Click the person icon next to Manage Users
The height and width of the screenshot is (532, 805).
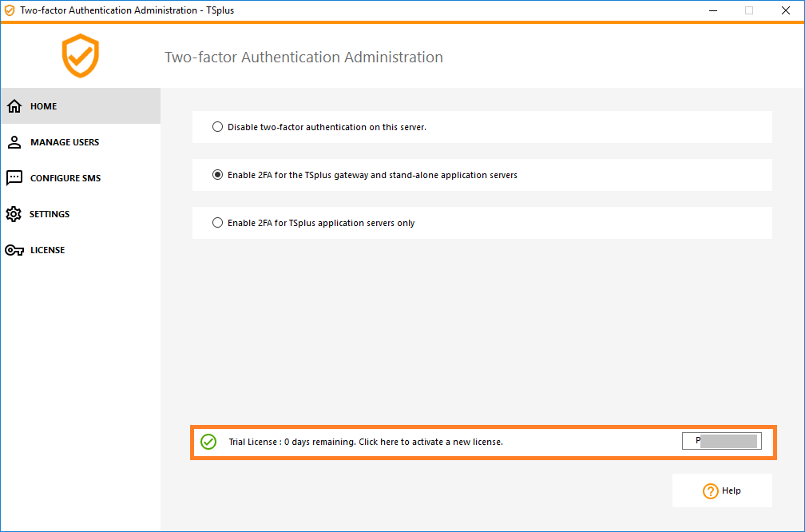pos(14,141)
